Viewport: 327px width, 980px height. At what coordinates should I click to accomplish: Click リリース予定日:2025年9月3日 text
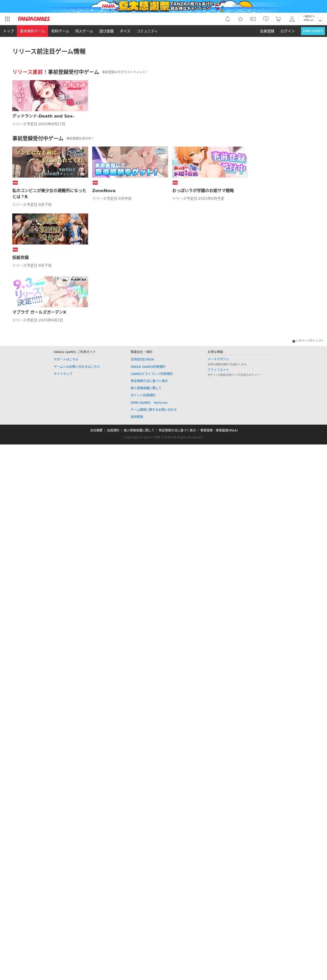click(x=38, y=320)
